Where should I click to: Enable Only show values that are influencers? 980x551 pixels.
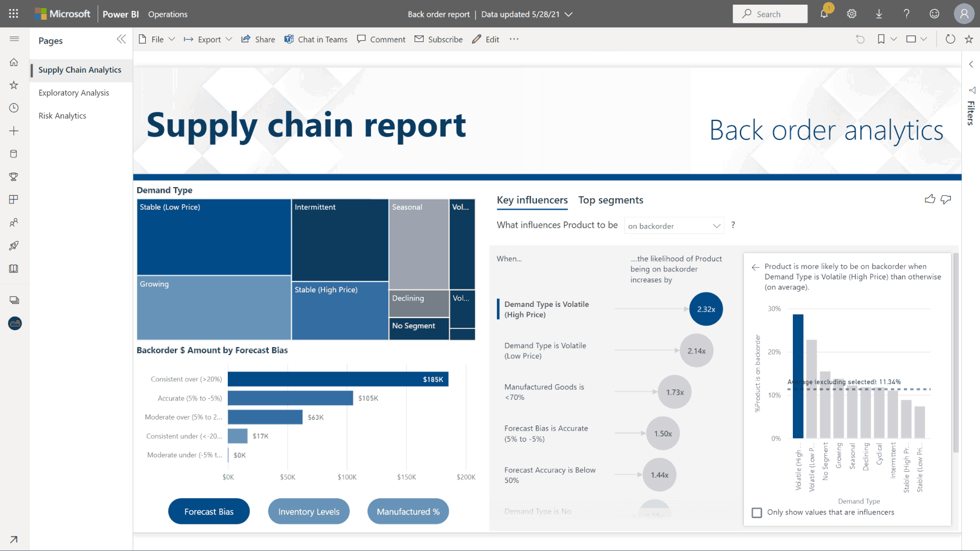756,513
